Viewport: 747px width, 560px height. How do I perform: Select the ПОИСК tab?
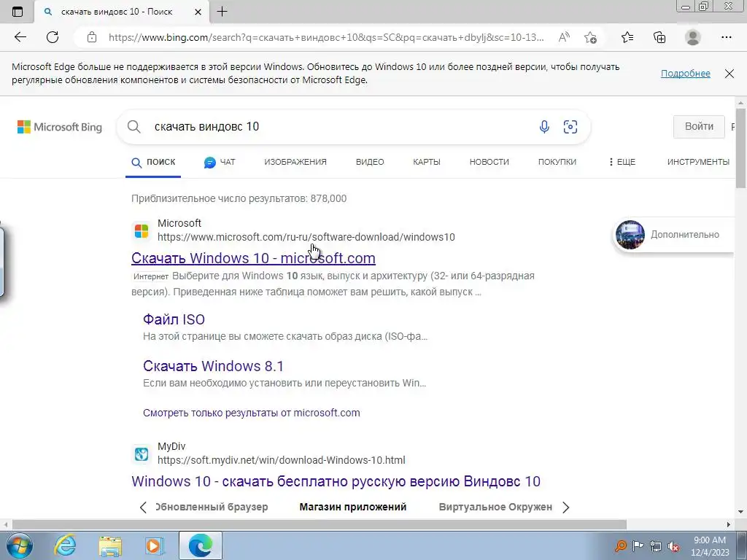(x=153, y=163)
